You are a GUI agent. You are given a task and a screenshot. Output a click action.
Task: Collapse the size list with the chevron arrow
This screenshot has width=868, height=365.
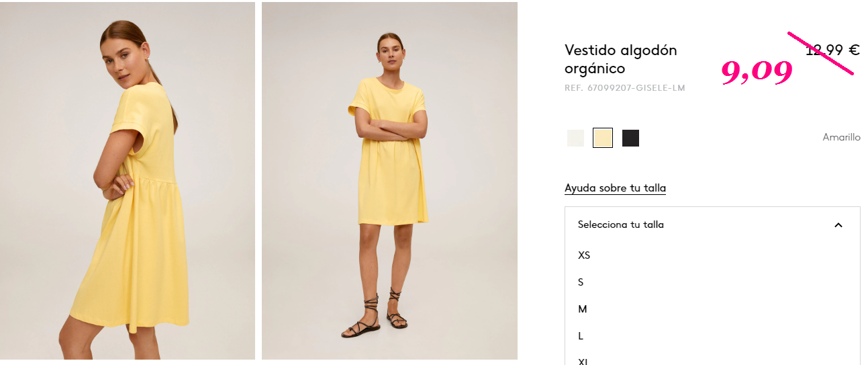pos(838,225)
